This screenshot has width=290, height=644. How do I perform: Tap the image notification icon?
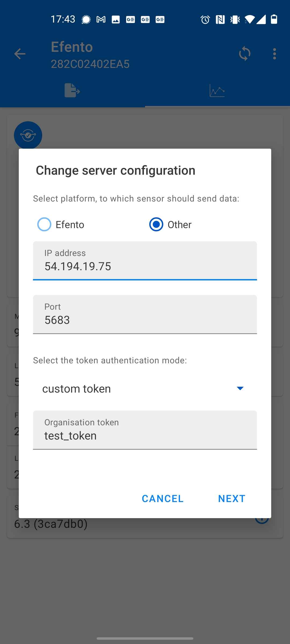[x=116, y=19]
